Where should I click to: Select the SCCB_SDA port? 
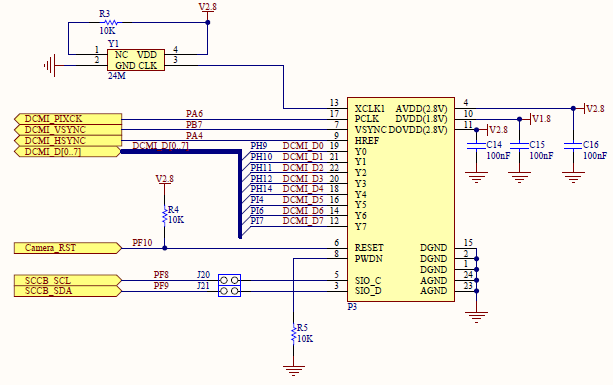pyautogui.click(x=68, y=291)
